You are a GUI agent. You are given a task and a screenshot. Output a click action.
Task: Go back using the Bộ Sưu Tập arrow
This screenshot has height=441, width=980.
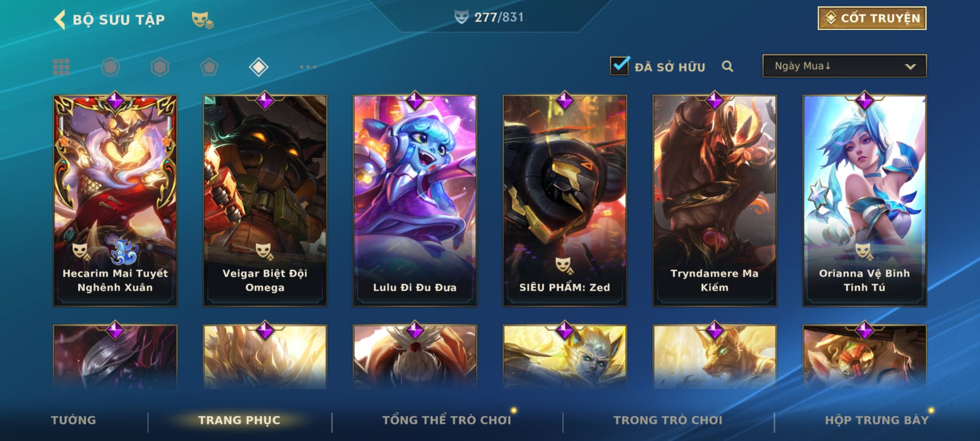click(x=60, y=20)
